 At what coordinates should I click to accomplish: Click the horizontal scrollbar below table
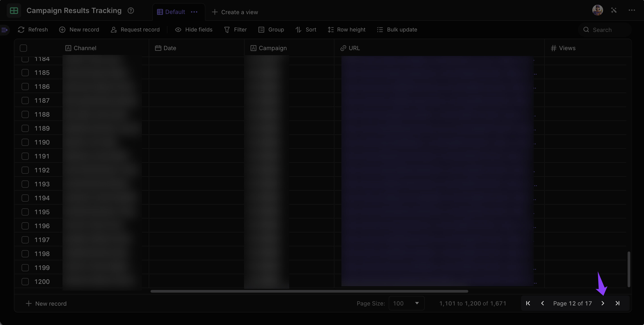click(309, 291)
